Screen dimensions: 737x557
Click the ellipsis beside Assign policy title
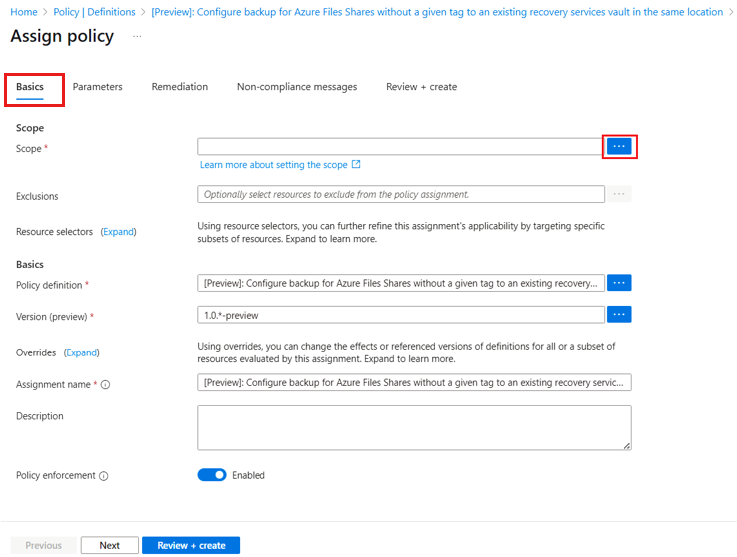tap(137, 36)
